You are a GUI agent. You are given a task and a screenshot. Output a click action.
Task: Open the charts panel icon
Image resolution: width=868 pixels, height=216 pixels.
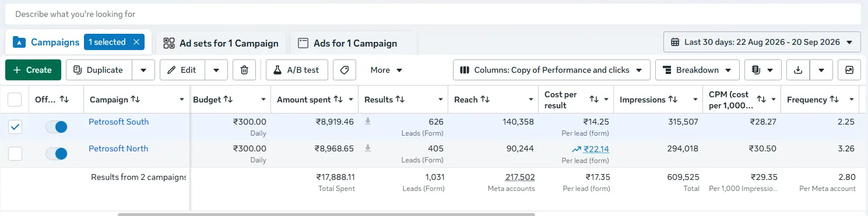click(x=849, y=70)
